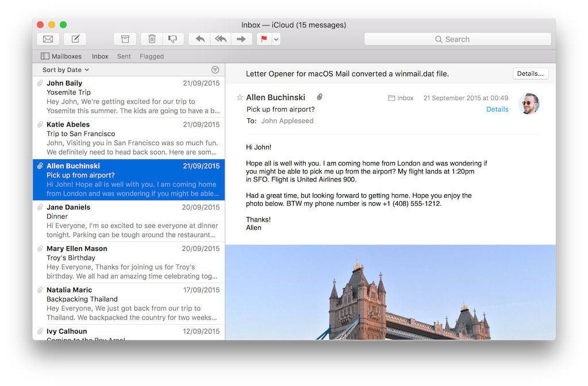588x386 pixels.
Task: Click the paperclip icon on Mary Ellen Mason row
Action: 40,249
